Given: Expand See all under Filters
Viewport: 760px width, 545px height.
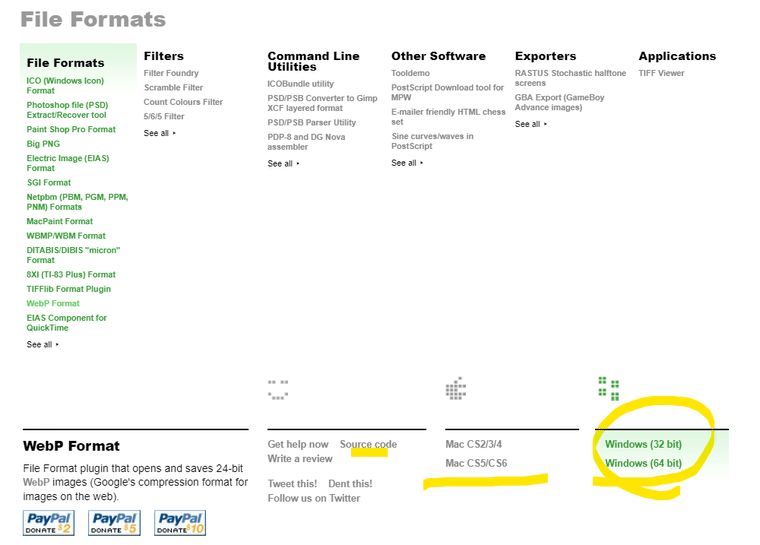Looking at the screenshot, I should (x=160, y=133).
